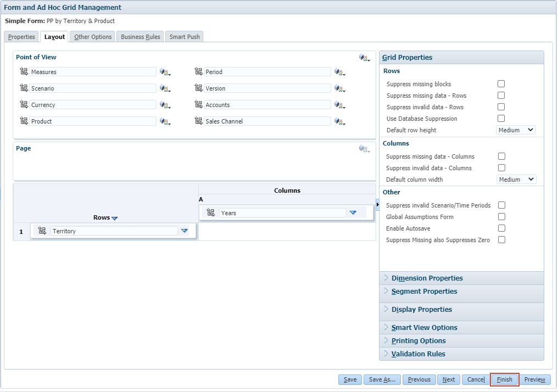
Task: Open the dimension menu icon next to Sales Channel
Action: 340,121
